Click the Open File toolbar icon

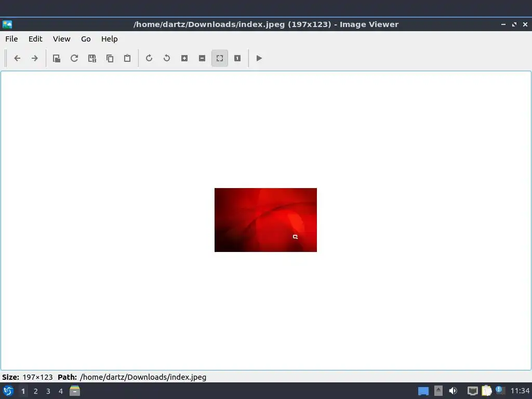(57, 58)
